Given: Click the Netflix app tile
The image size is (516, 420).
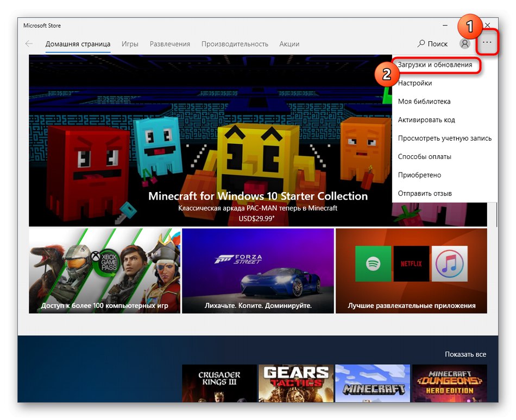Looking at the screenshot, I should (411, 264).
